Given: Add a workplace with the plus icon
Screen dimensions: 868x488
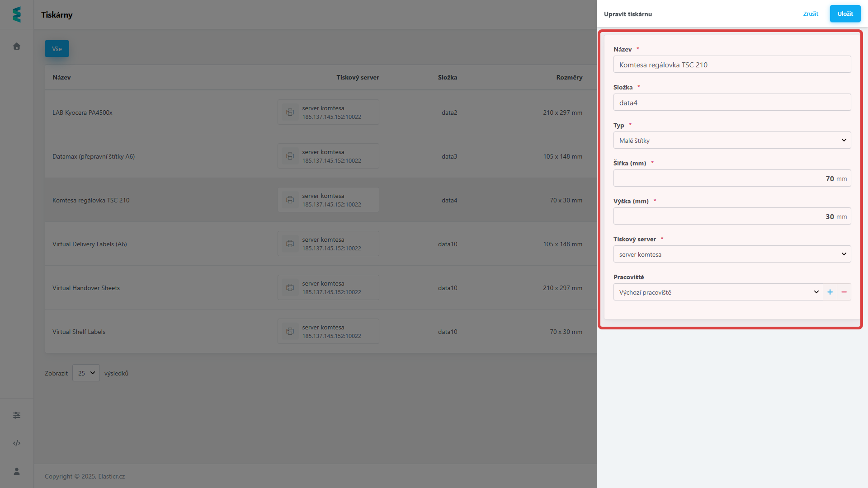Looking at the screenshot, I should tap(830, 292).
